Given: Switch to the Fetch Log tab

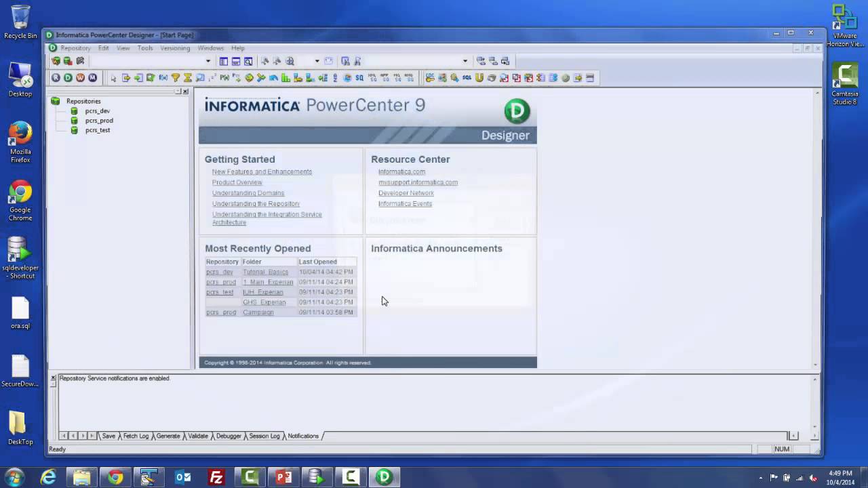Looking at the screenshot, I should click(136, 436).
